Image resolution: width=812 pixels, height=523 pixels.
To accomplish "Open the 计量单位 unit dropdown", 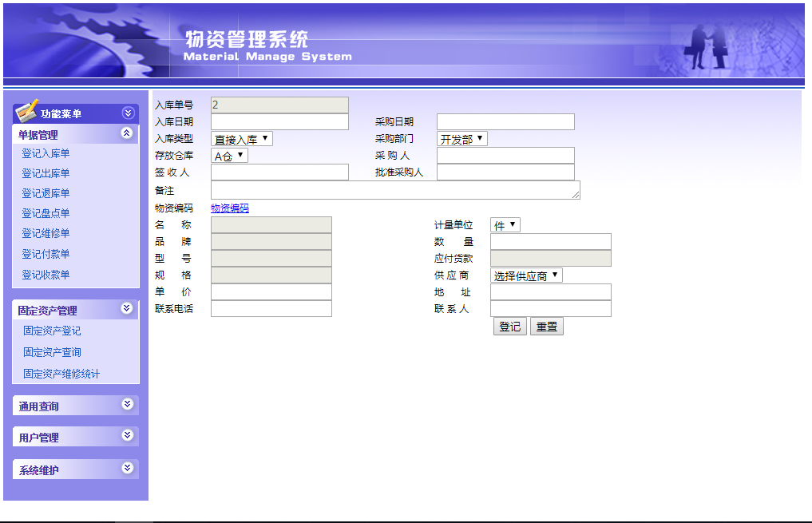I will [505, 225].
